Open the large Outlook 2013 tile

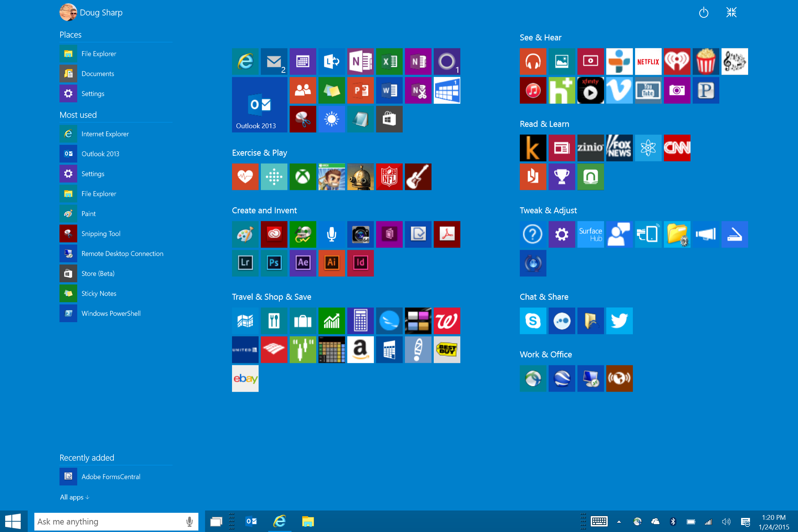pos(259,105)
